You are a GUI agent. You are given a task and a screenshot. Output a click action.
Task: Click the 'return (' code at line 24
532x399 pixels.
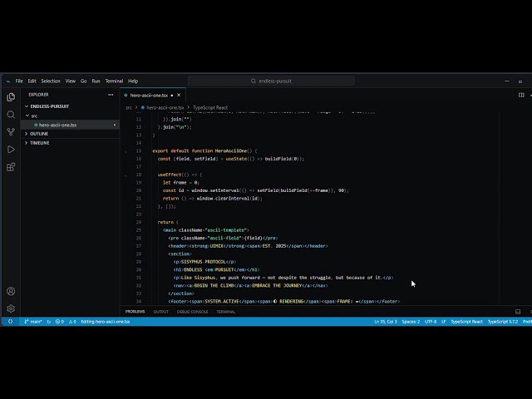point(168,222)
